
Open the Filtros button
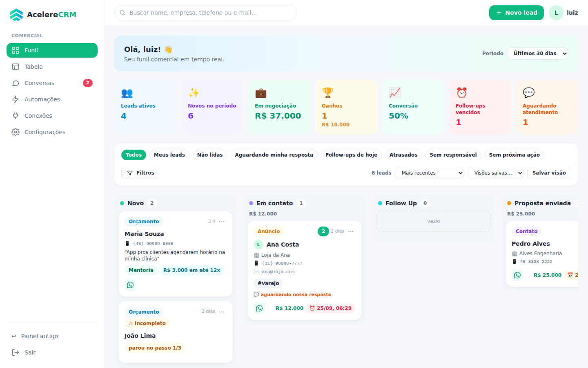click(x=140, y=173)
